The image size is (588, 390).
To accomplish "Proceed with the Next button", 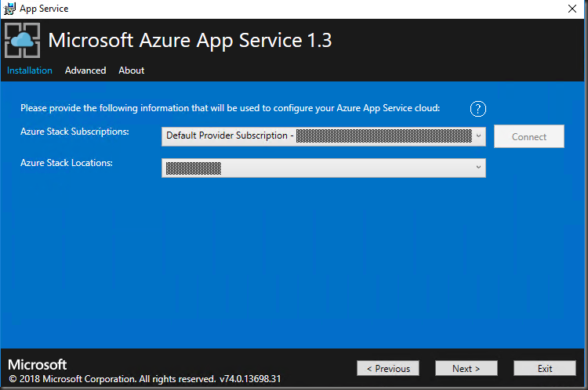I will [466, 368].
